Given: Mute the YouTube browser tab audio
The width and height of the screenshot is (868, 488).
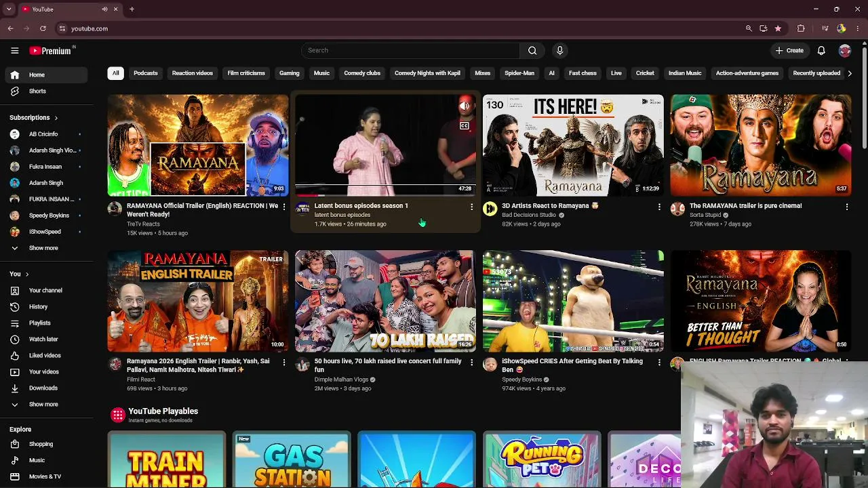Looking at the screenshot, I should tap(104, 9).
